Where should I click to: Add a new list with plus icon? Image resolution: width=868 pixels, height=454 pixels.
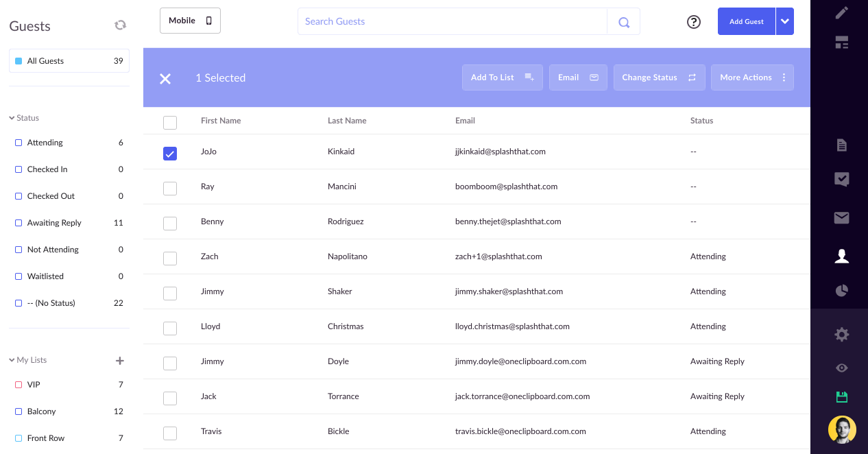(119, 360)
